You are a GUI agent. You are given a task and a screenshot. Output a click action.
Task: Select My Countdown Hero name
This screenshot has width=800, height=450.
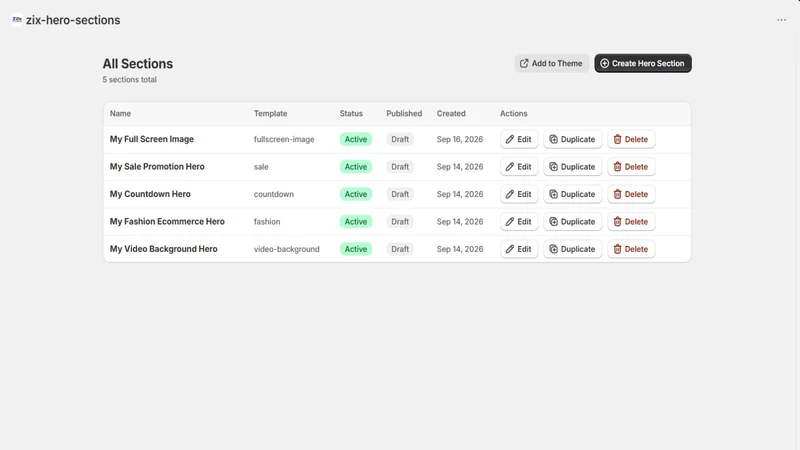coord(150,194)
